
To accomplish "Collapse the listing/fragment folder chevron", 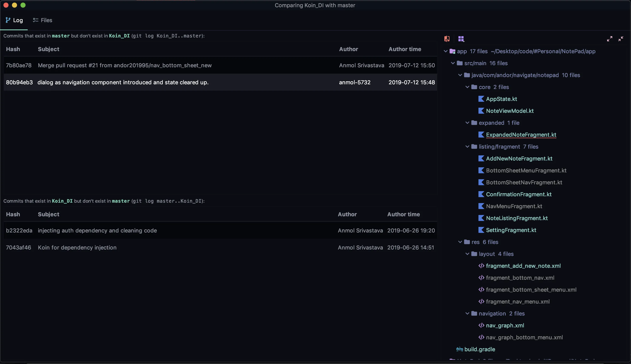I will pyautogui.click(x=467, y=147).
